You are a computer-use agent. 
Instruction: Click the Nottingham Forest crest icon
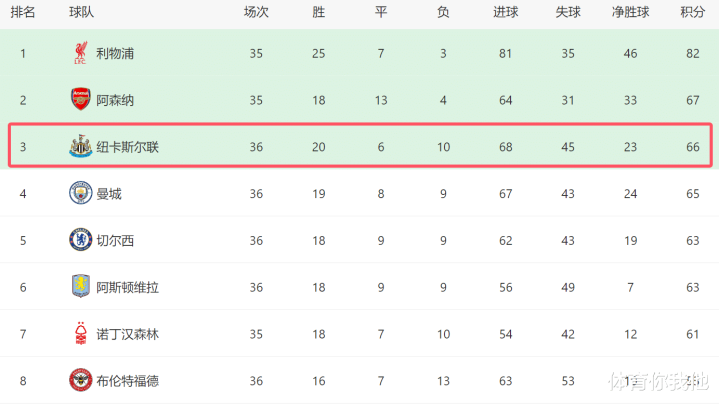[x=81, y=333]
